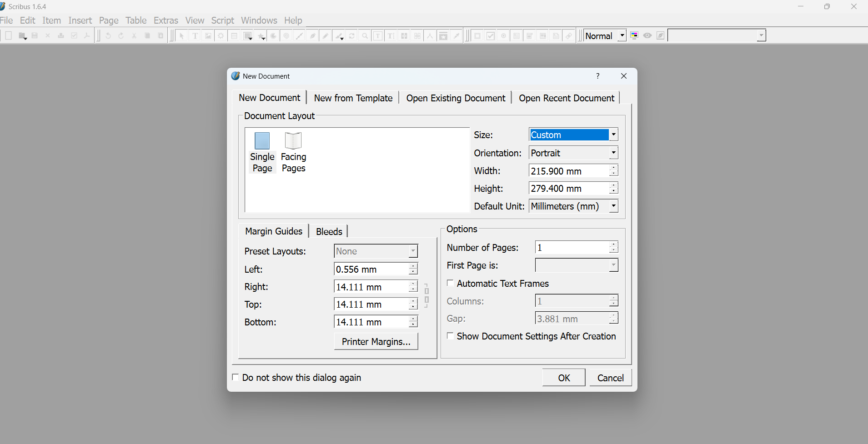The height and width of the screenshot is (444, 868).
Task: Tick Do not show this dialog again
Action: click(x=236, y=377)
